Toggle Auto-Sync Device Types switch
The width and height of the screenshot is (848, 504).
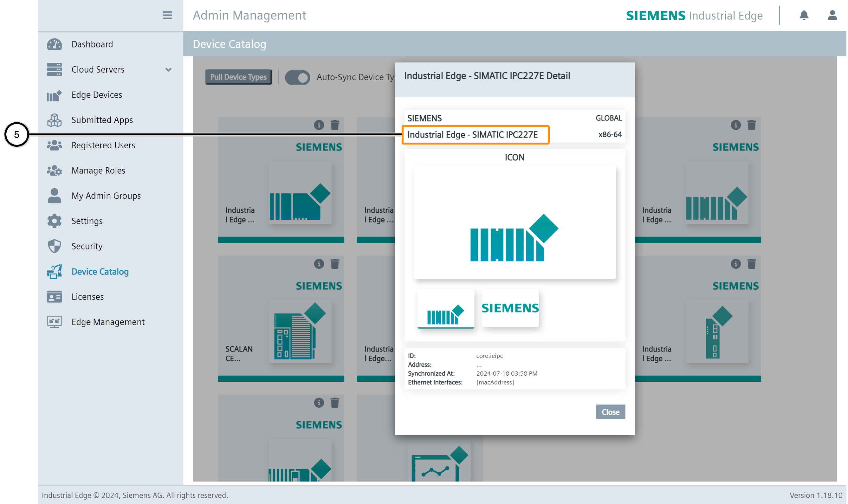pos(297,77)
